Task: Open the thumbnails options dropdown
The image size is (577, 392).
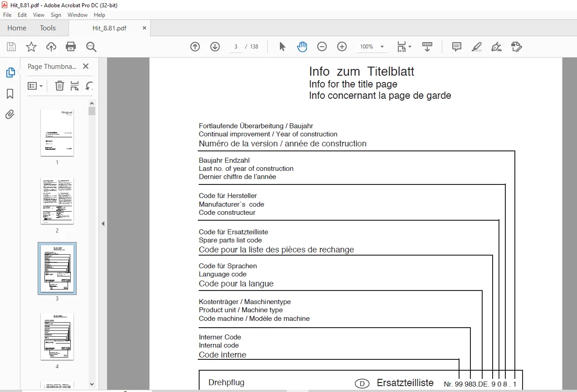Action: tap(35, 86)
